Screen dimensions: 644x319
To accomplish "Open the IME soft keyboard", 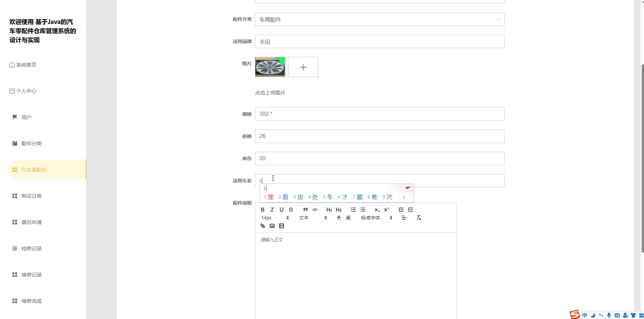I will [617, 315].
